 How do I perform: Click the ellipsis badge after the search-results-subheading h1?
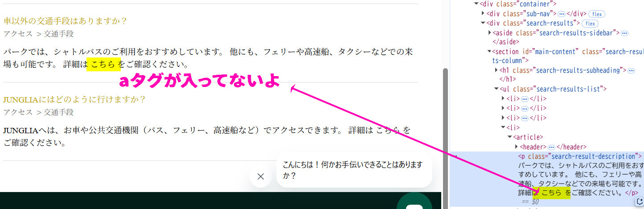click(631, 70)
